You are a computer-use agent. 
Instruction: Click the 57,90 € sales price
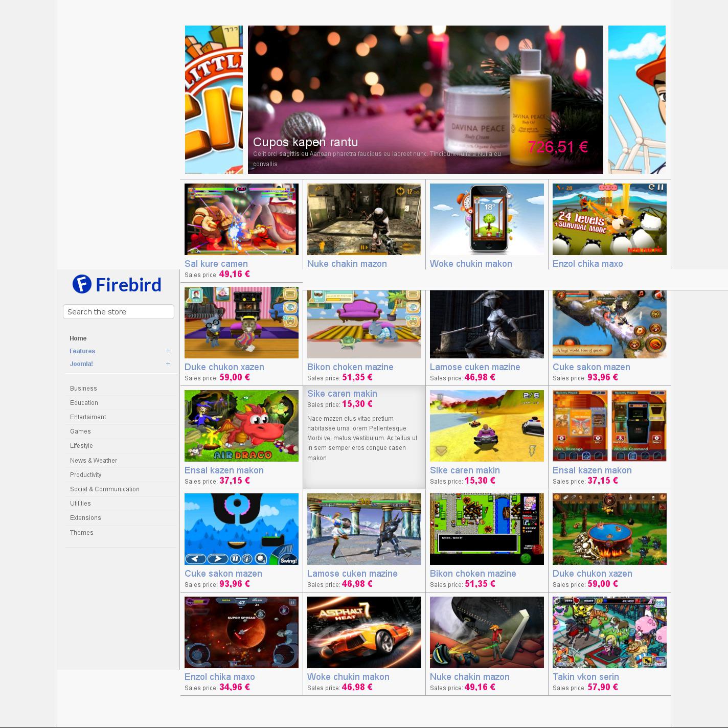(603, 687)
